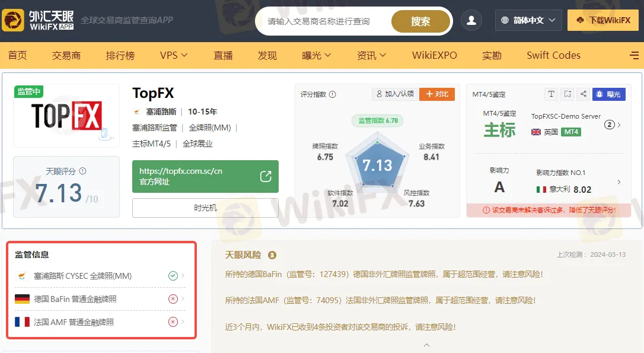This screenshot has width=644, height=353.
Task: Click the 全球展业 label
Action: coord(197,144)
